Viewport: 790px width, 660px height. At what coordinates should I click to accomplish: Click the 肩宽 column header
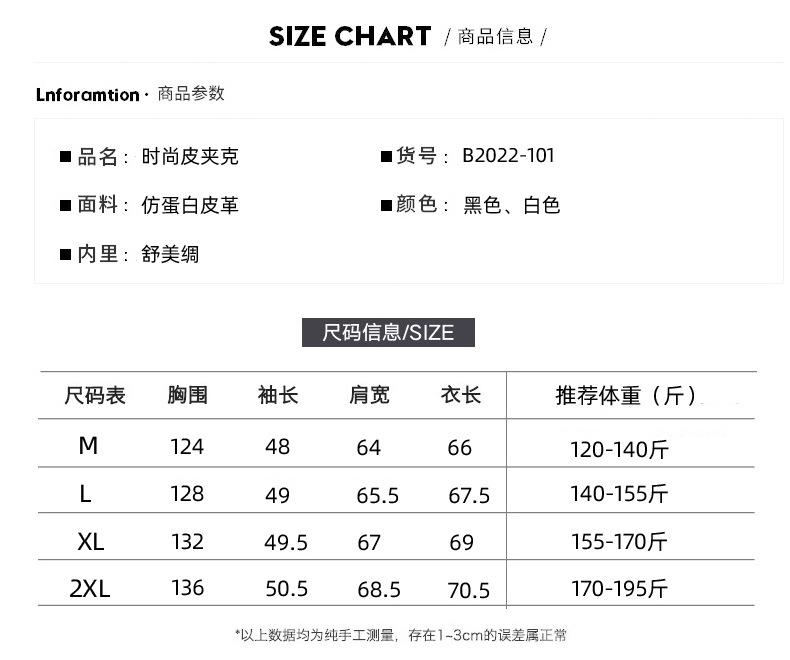(x=369, y=396)
